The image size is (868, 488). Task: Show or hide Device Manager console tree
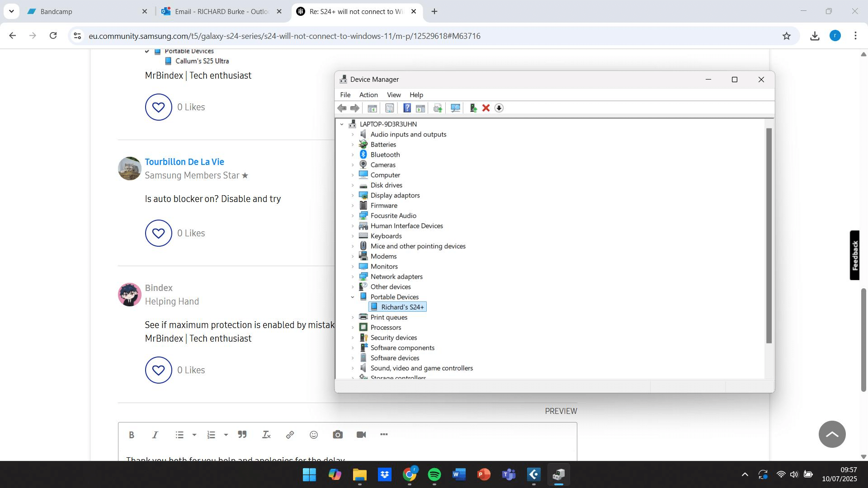coord(372,108)
